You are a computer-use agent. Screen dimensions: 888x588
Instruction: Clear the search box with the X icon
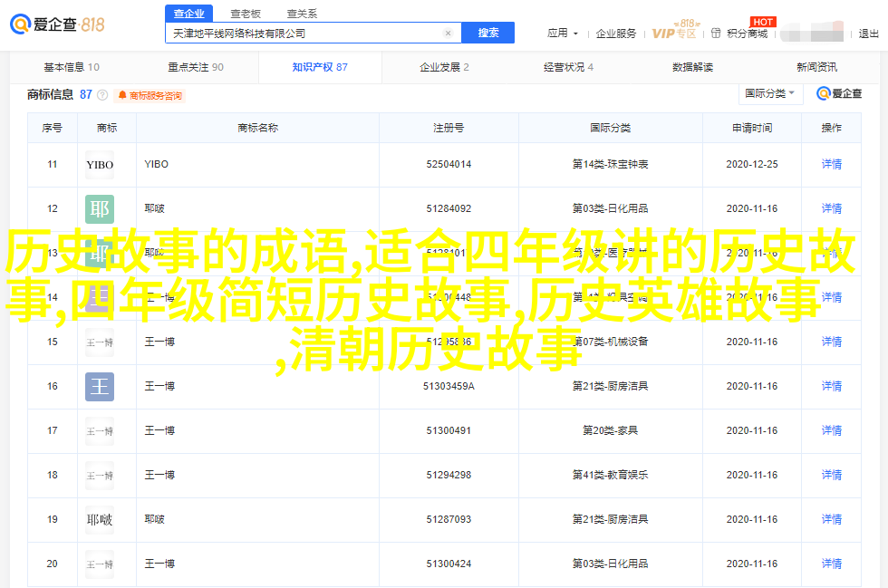448,33
